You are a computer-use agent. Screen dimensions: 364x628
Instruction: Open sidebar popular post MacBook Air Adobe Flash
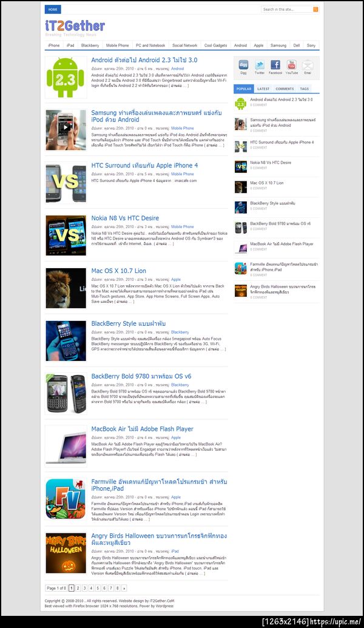click(x=282, y=244)
